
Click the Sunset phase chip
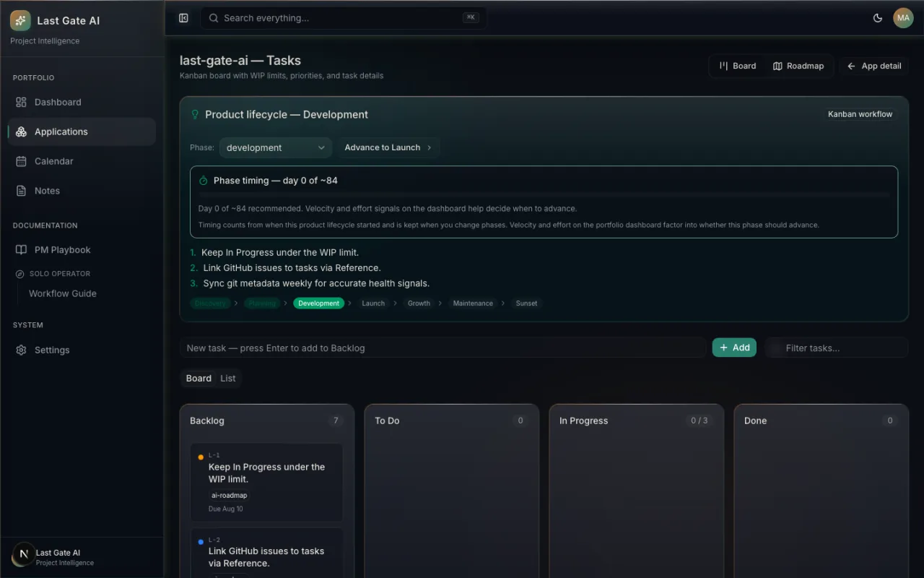coord(526,303)
